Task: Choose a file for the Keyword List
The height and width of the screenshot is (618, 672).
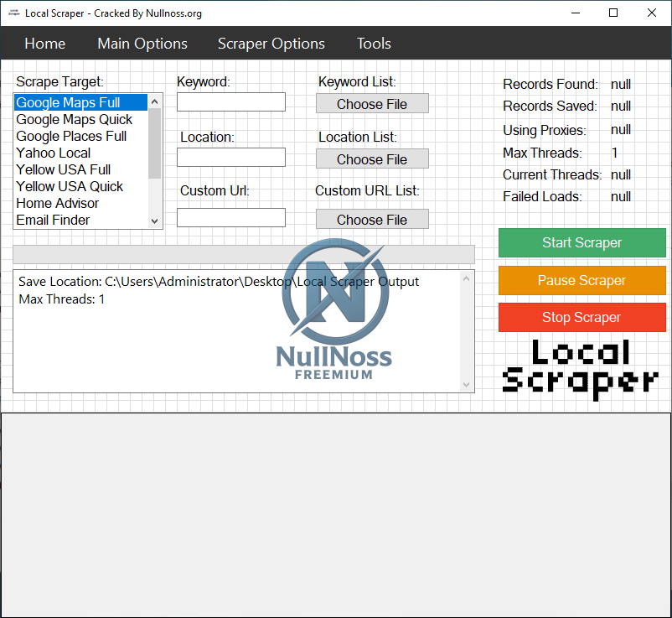Action: click(371, 103)
